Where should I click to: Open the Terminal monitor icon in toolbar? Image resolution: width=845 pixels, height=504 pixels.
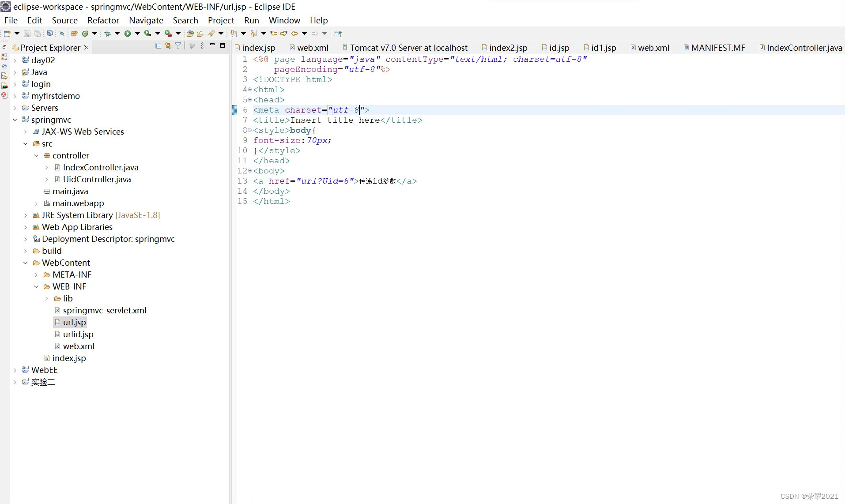tap(49, 34)
